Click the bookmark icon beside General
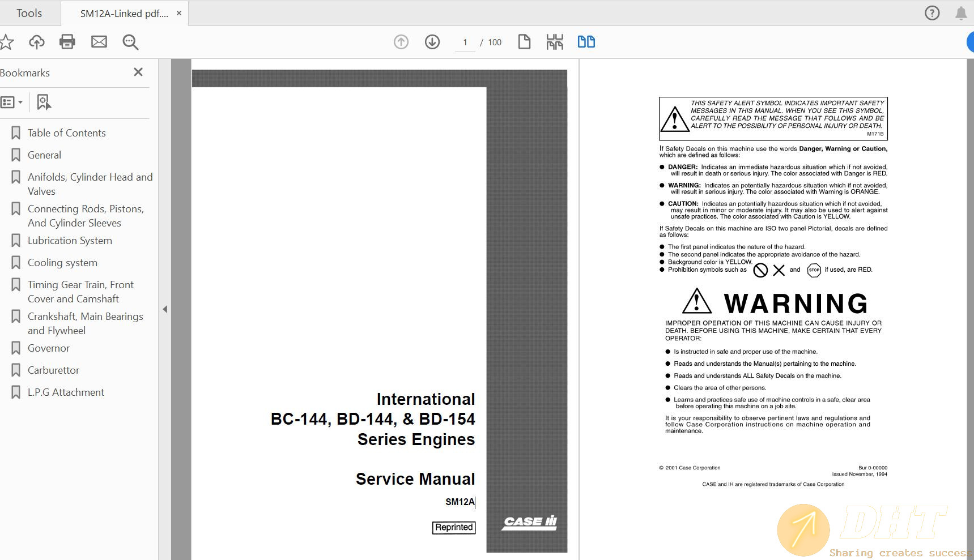974x560 pixels. [16, 155]
